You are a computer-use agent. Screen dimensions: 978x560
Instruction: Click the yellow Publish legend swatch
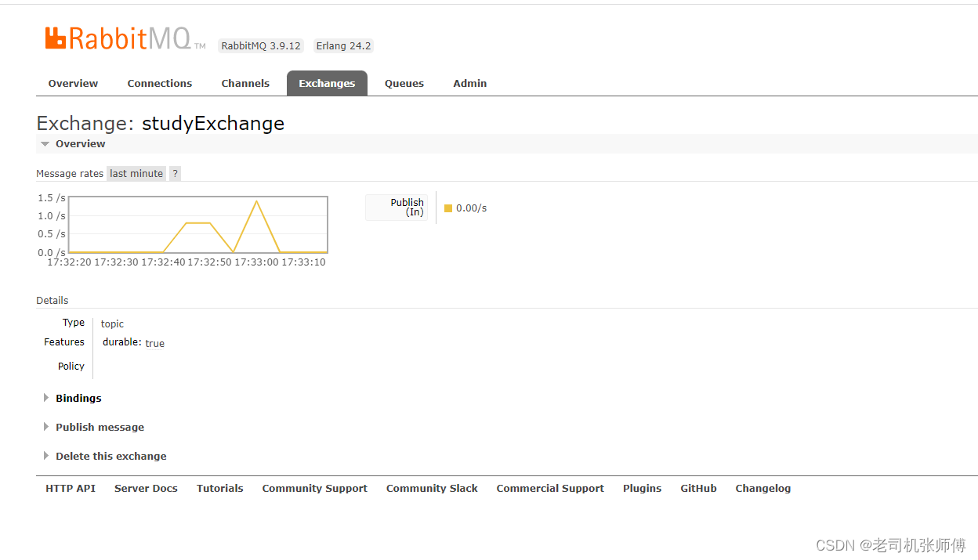tap(448, 208)
